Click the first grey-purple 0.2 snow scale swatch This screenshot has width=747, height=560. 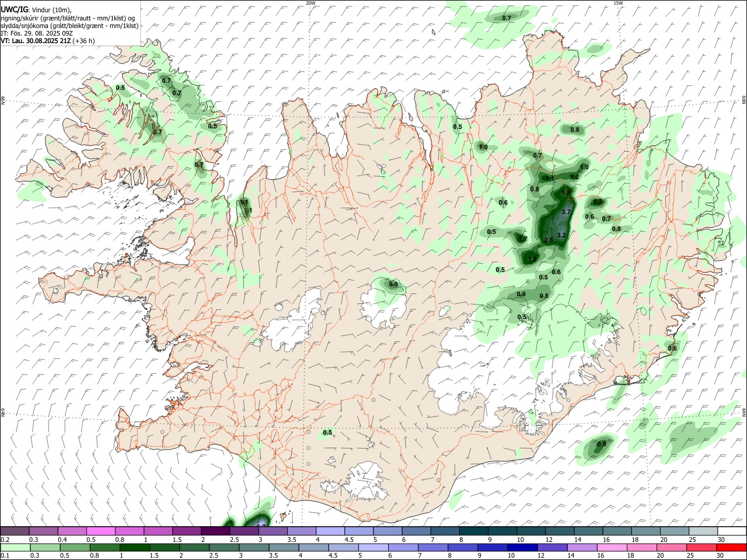coord(15,531)
